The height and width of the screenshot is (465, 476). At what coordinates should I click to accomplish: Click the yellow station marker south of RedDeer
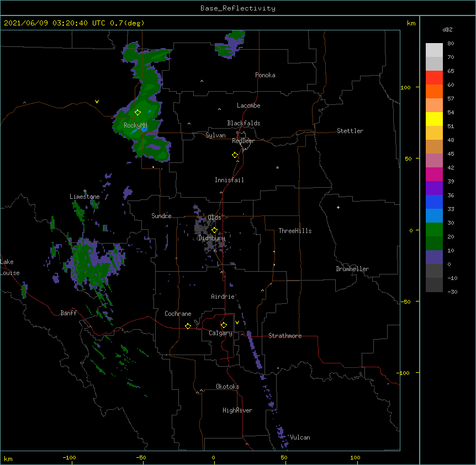[x=235, y=155]
